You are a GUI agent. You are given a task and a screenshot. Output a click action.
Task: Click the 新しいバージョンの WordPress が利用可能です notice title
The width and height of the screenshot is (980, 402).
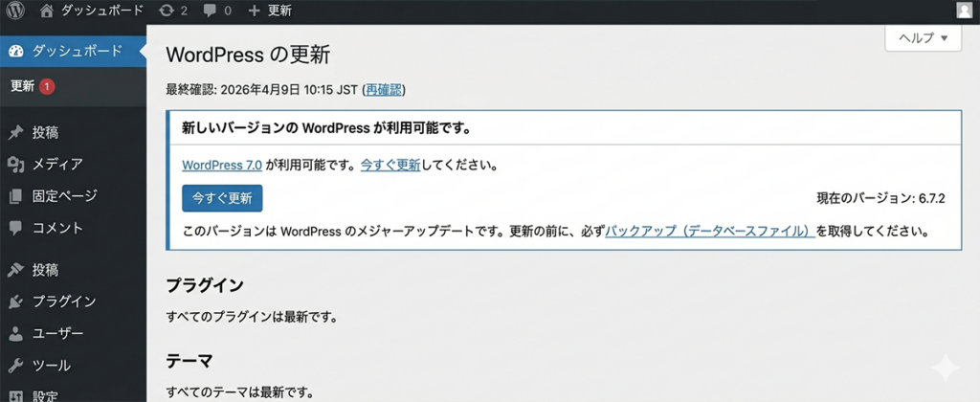(325, 129)
